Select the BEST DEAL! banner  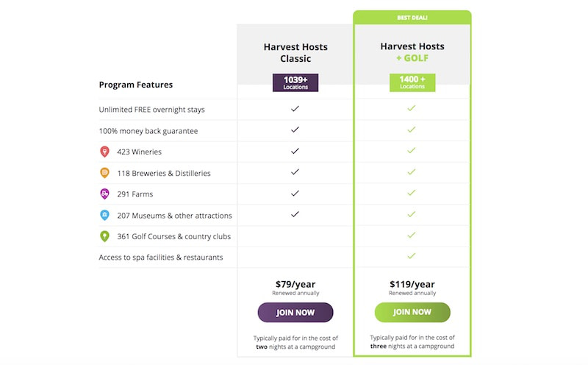pos(412,18)
